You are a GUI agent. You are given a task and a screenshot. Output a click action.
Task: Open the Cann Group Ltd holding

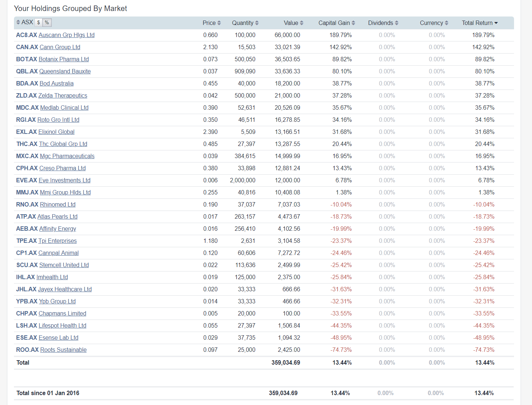[x=60, y=47]
